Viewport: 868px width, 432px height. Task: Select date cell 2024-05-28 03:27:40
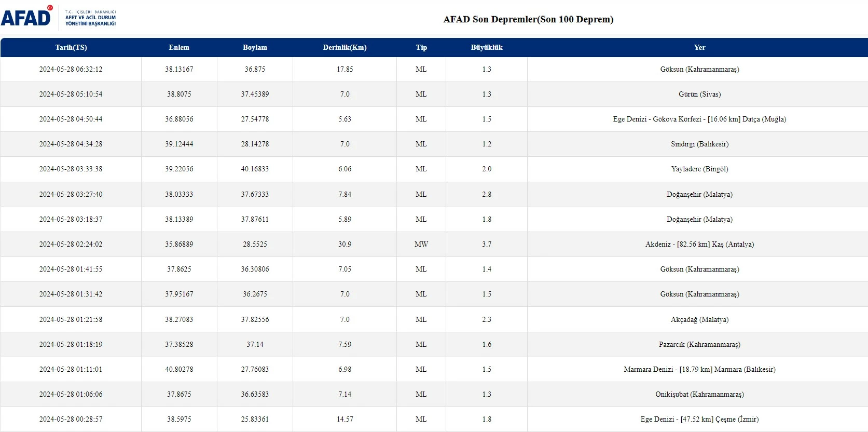pos(71,194)
